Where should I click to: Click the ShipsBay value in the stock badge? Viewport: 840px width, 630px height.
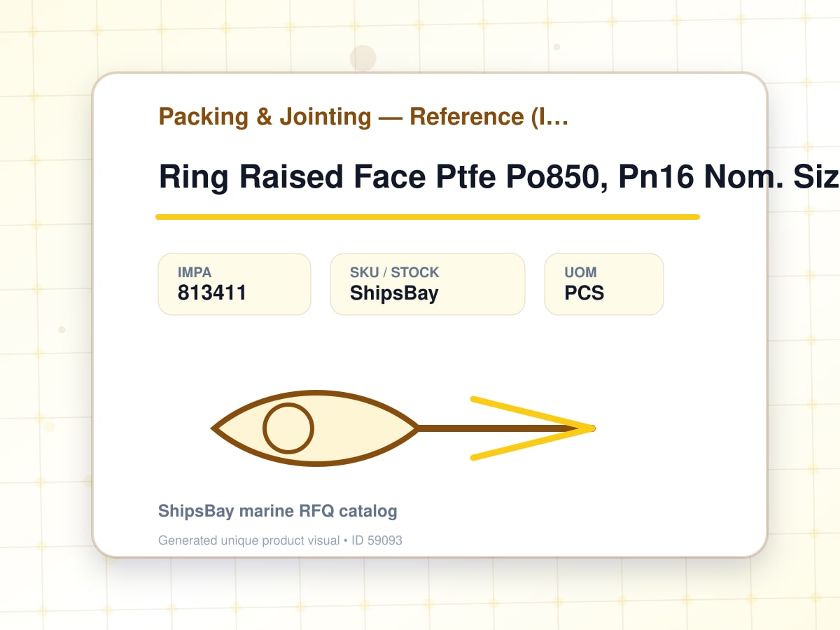pos(394,293)
